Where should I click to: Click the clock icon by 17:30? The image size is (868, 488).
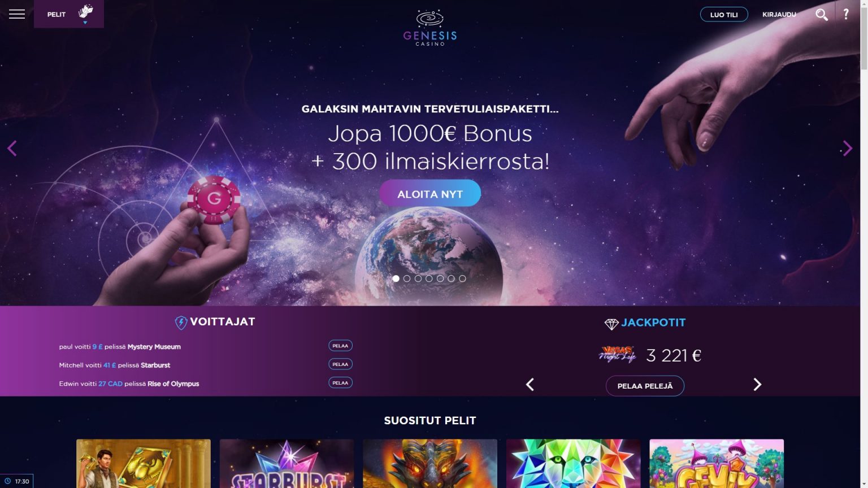pyautogui.click(x=8, y=481)
